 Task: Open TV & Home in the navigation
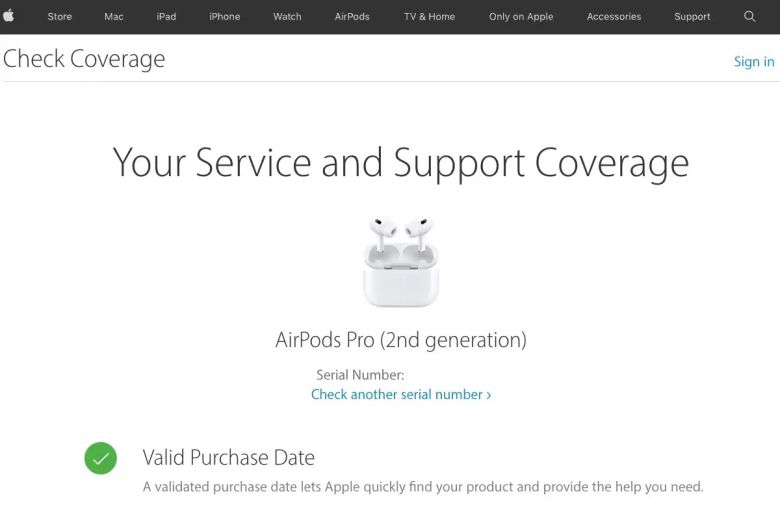429,17
